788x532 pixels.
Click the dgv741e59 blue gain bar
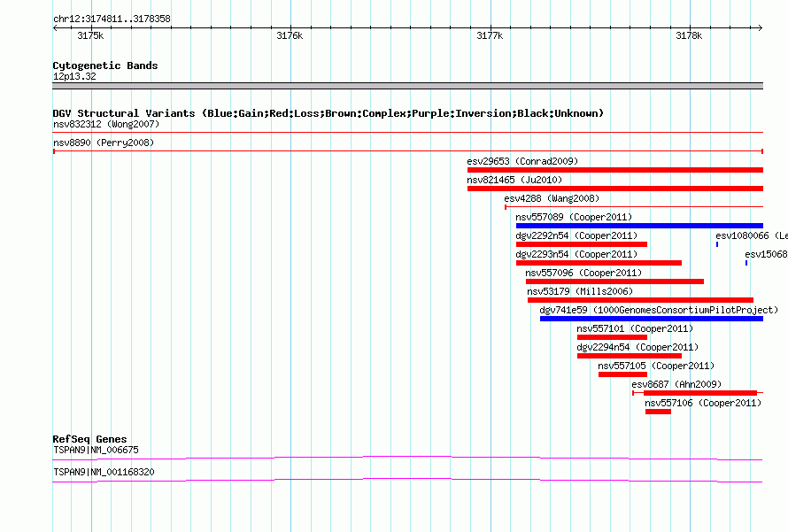652,319
